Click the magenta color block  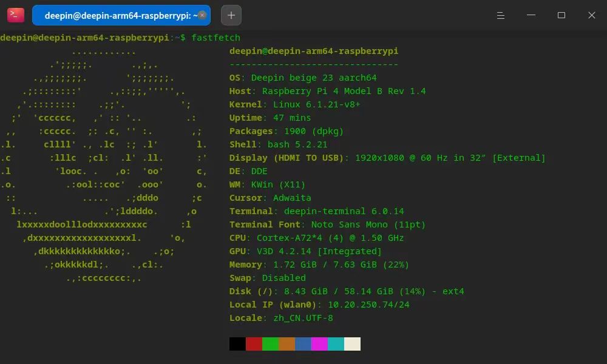pyautogui.click(x=319, y=344)
